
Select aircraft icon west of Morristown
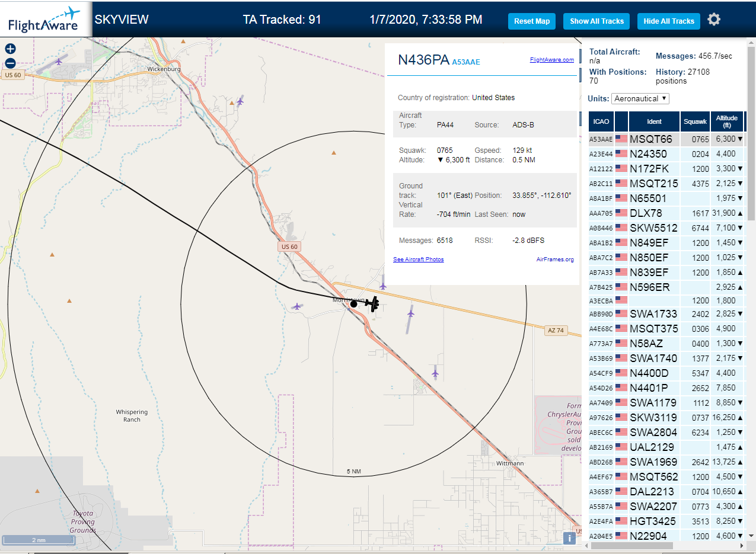coord(296,306)
